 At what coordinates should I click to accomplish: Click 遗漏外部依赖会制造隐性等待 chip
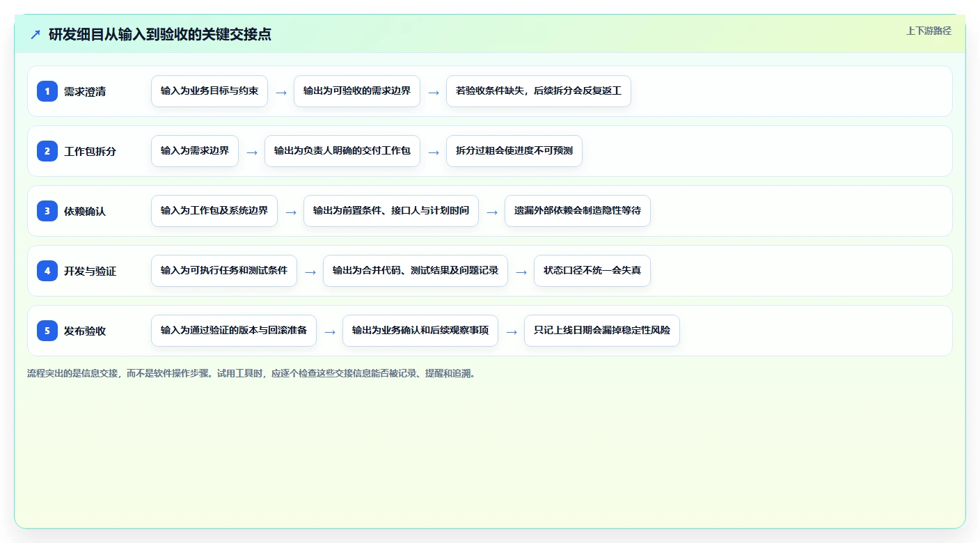[x=578, y=211]
